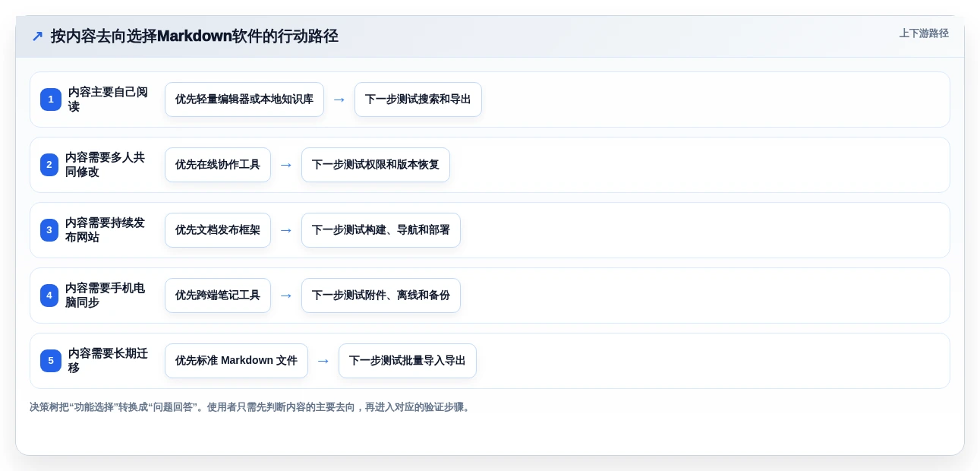
Task: Click the label 内容需要长期迁移
Action: pyautogui.click(x=108, y=361)
